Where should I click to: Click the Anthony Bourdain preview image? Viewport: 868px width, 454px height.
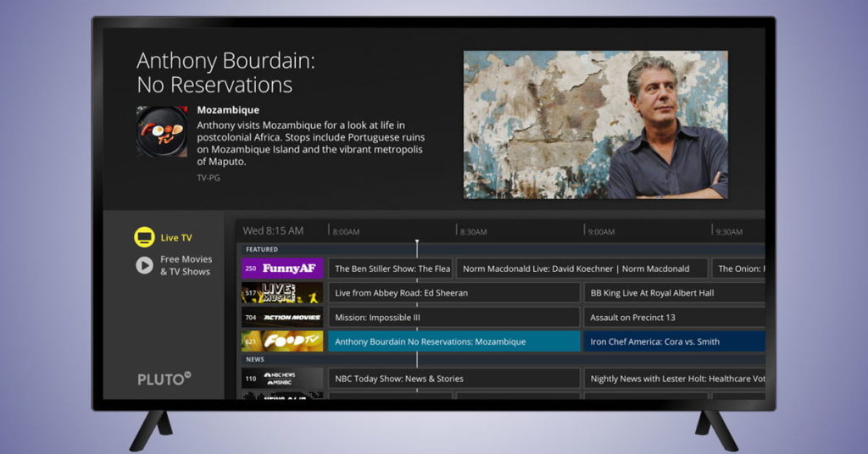coord(596,125)
